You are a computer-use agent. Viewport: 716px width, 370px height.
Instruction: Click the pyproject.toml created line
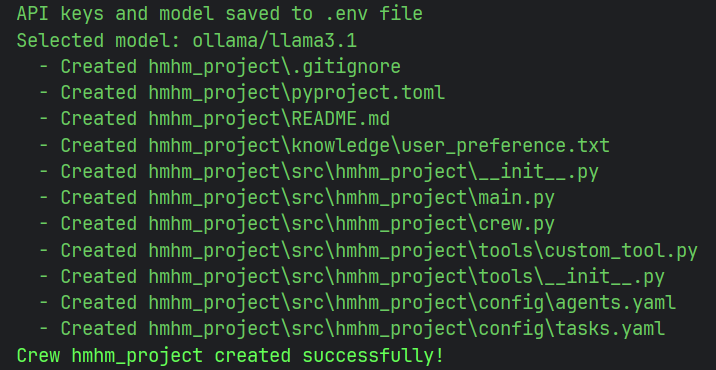[x=242, y=93]
